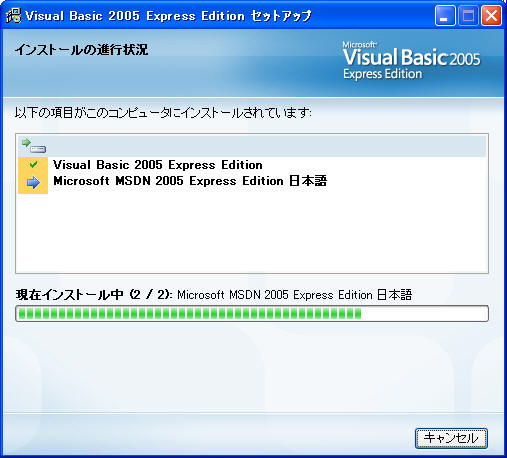Click the setup installer icon in title bar
This screenshot has height=458, width=507.
click(x=13, y=15)
